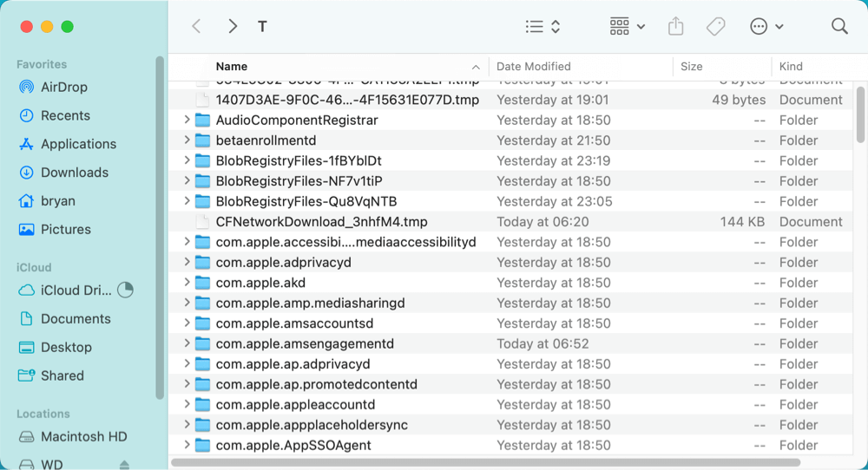
Task: Click the horizontal scrollbar at bottom
Action: tap(485, 462)
